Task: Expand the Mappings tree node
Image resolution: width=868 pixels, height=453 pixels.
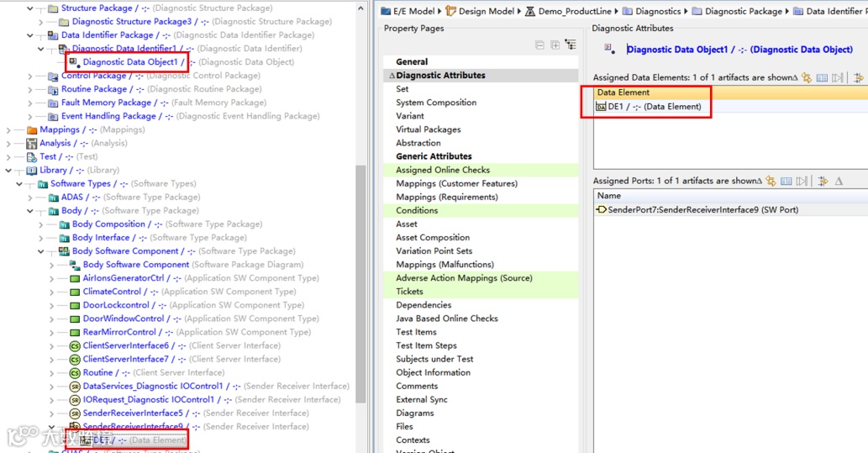Action: (8, 130)
